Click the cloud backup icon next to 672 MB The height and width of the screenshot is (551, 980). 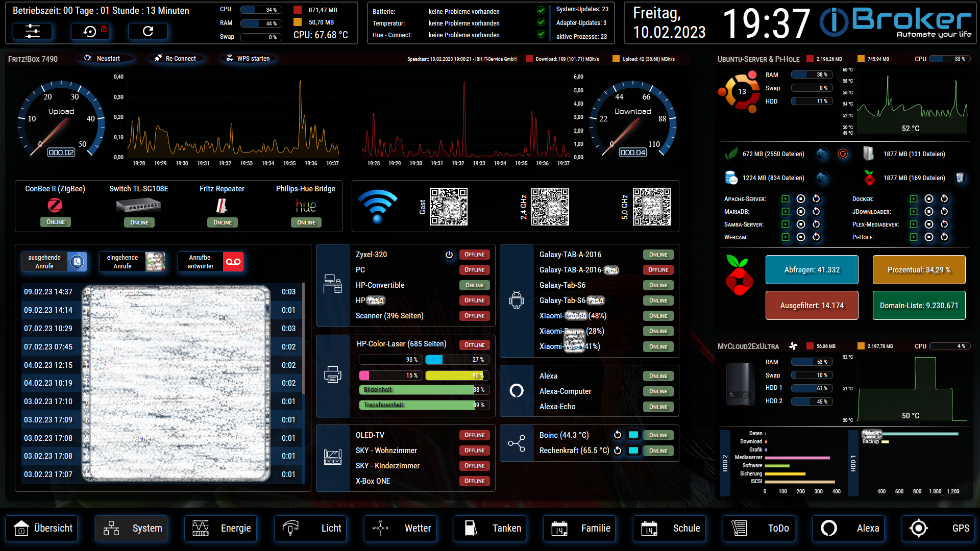(822, 154)
